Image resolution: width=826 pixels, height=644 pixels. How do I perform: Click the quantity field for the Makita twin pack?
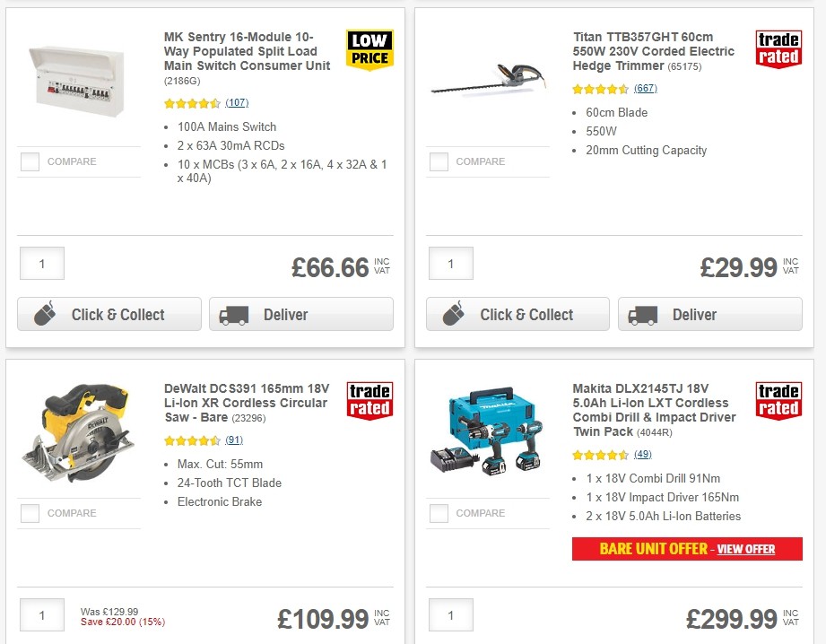point(450,615)
